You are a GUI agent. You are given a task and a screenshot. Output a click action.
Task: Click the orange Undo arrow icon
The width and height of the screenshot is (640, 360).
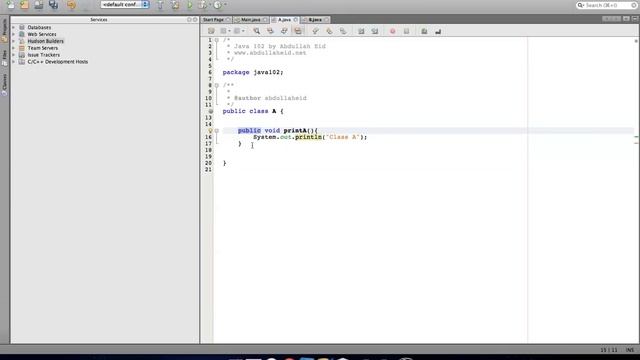click(71, 5)
